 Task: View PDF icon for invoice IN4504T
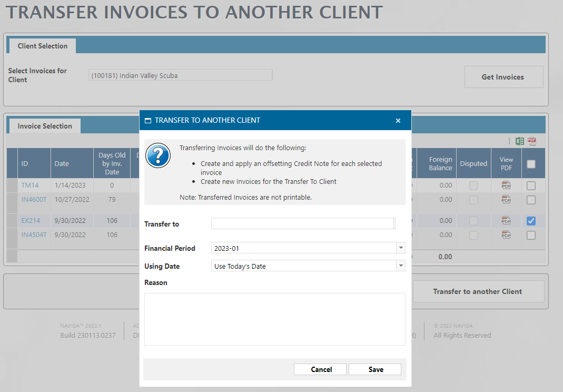506,235
